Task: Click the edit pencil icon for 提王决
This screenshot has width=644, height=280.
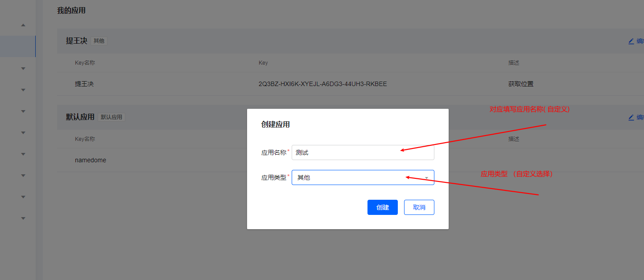Action: click(x=631, y=41)
